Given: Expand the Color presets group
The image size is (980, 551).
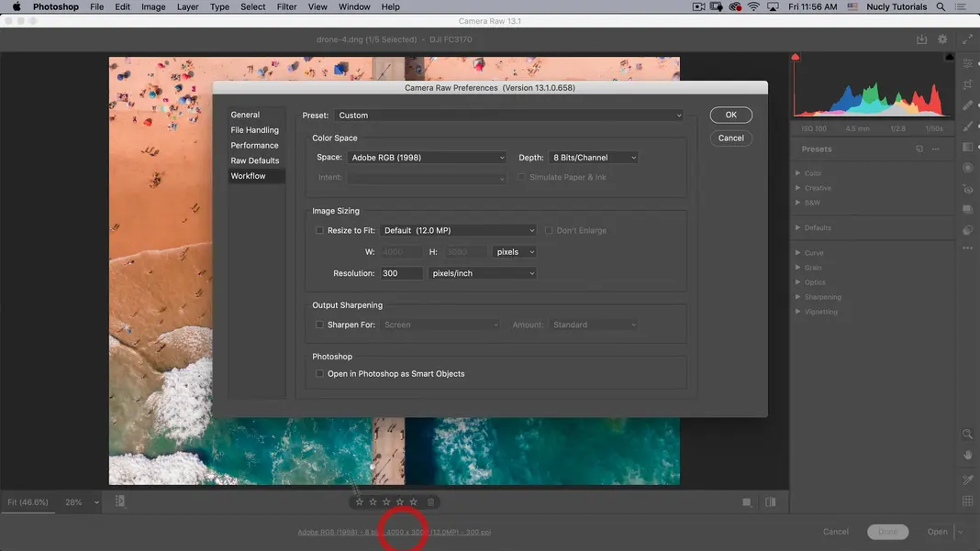Looking at the screenshot, I should click(x=798, y=173).
